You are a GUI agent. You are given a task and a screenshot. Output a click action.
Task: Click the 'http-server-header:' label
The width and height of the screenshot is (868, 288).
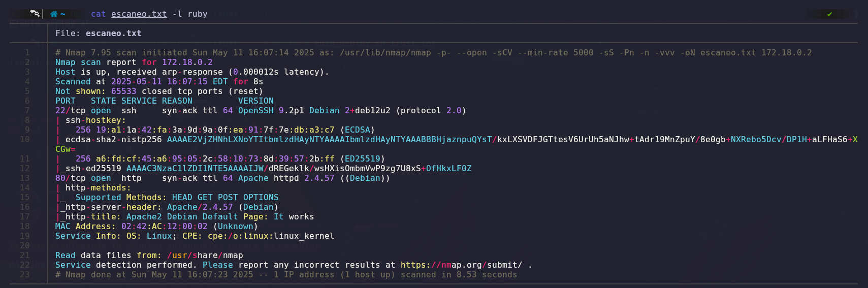click(x=114, y=207)
